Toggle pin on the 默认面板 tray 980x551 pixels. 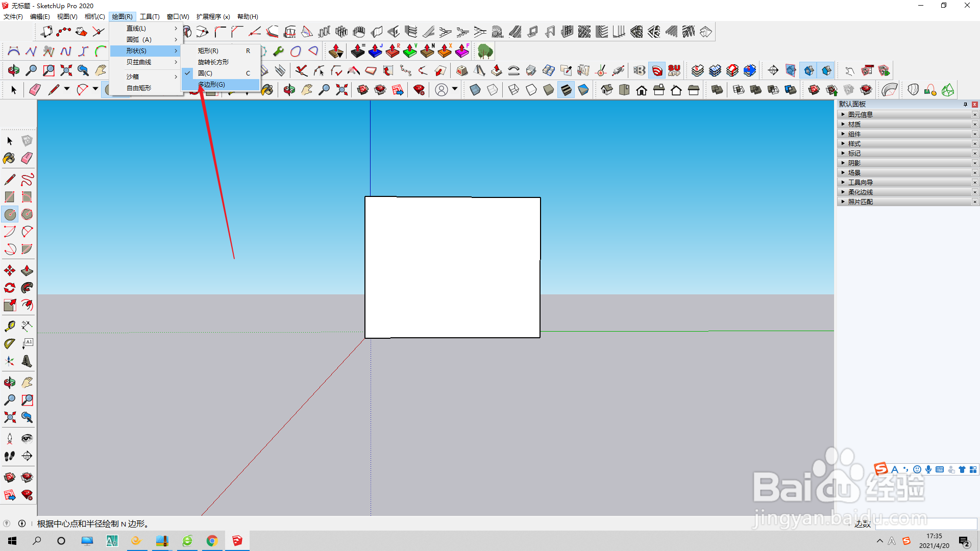[x=965, y=104]
